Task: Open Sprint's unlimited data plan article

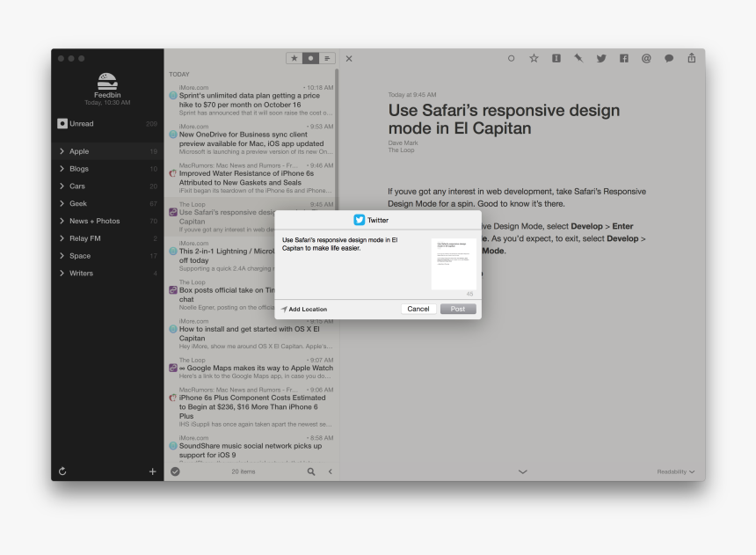Action: (251, 100)
